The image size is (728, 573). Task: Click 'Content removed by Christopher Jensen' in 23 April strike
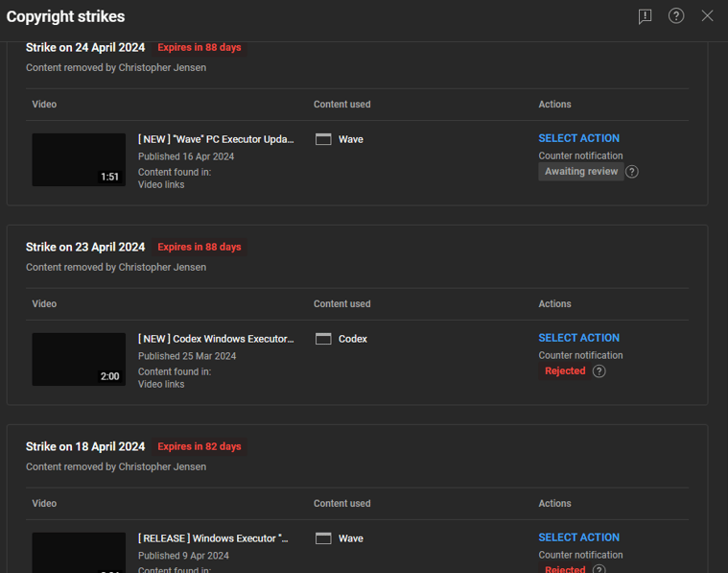click(116, 267)
